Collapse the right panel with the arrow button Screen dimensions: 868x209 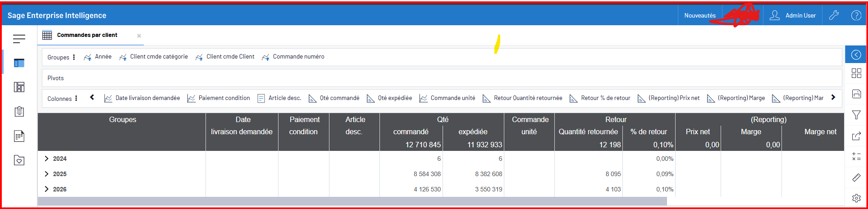pyautogui.click(x=856, y=55)
